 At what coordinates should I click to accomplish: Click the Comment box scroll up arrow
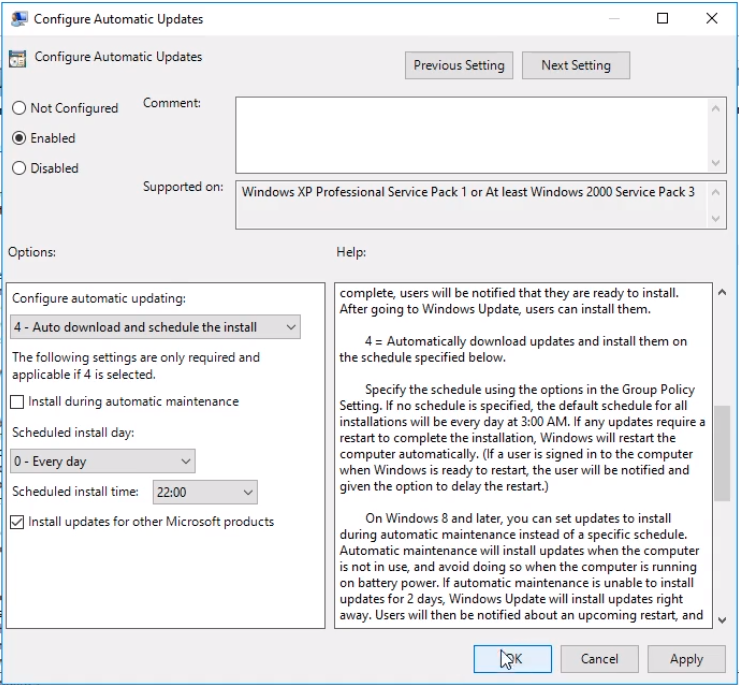(715, 109)
